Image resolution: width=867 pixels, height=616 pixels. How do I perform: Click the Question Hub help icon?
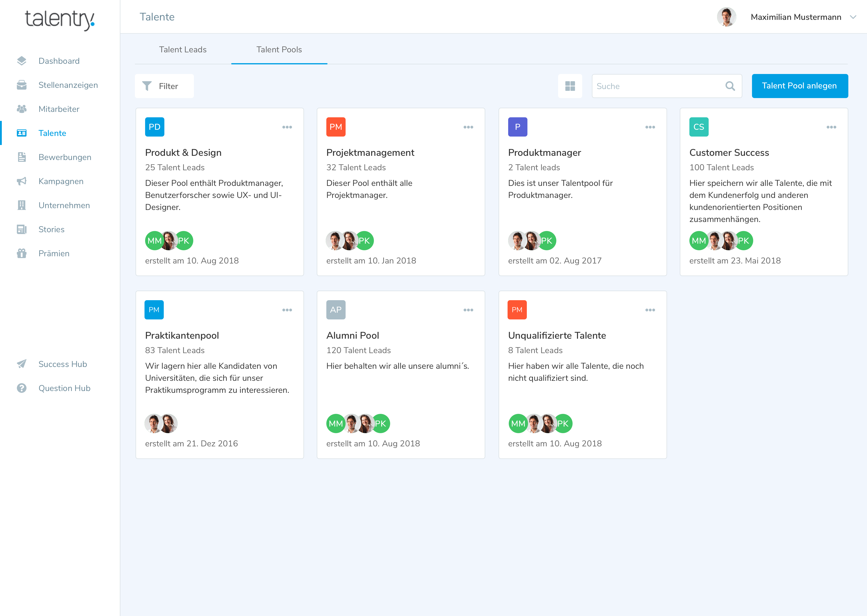coord(22,388)
